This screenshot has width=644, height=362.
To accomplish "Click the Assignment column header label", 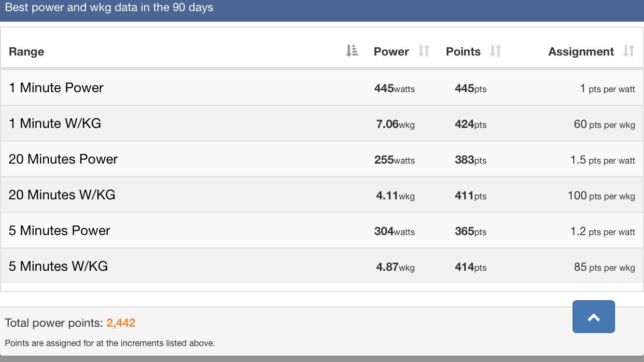I will [581, 52].
